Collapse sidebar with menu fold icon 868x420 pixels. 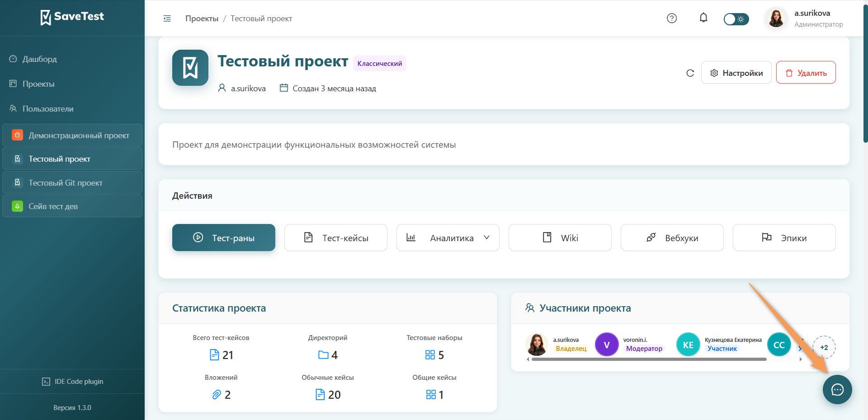pyautogui.click(x=167, y=19)
